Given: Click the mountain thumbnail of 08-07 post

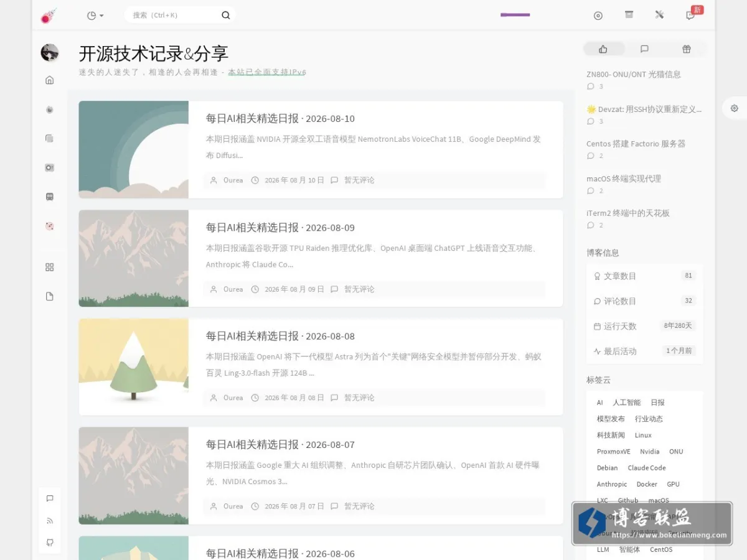Looking at the screenshot, I should coord(134,475).
